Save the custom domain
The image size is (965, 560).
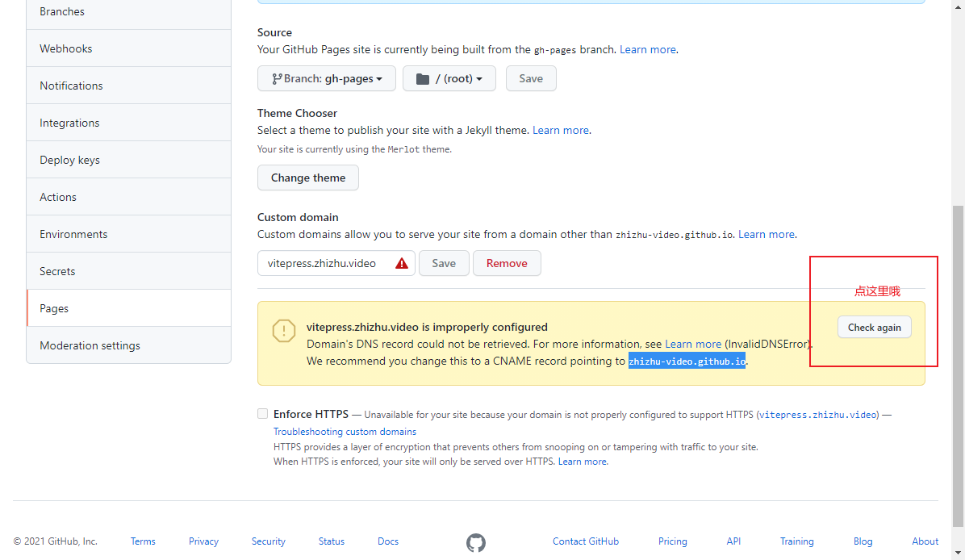tap(444, 263)
